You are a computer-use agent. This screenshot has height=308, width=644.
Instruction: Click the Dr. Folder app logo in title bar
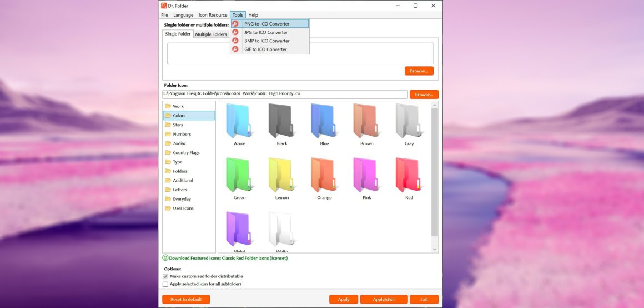coord(164,6)
